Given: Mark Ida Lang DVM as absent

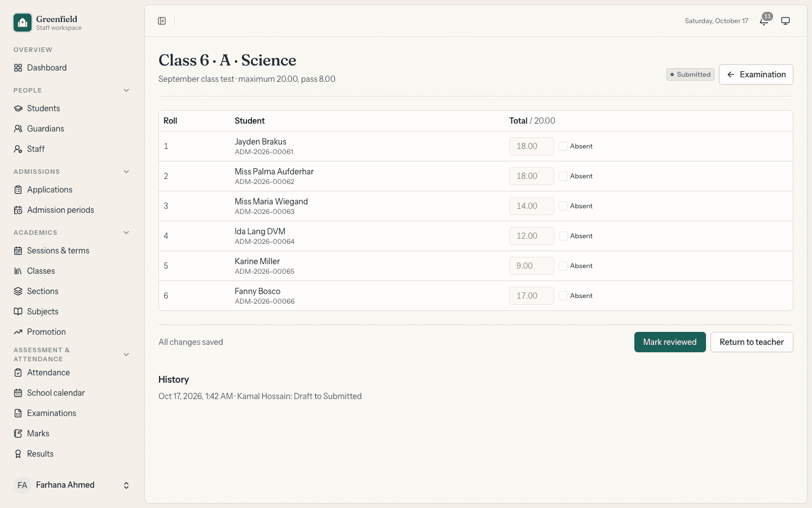Looking at the screenshot, I should 563,236.
